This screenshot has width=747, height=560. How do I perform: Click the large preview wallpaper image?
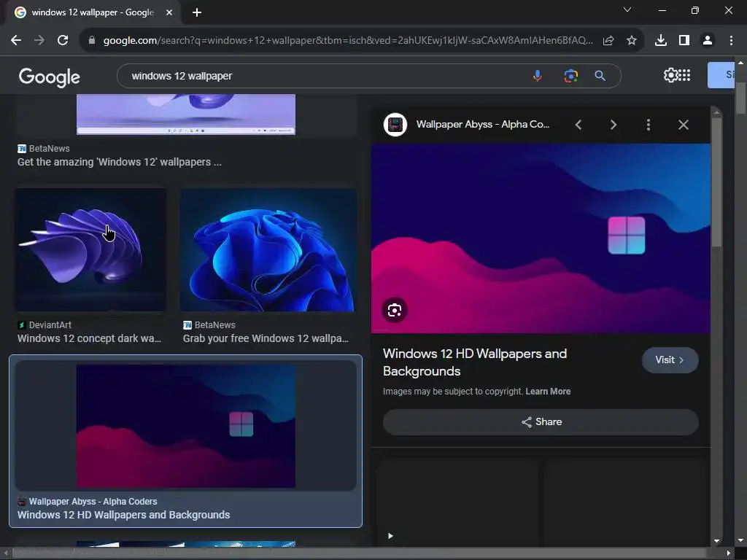(541, 238)
